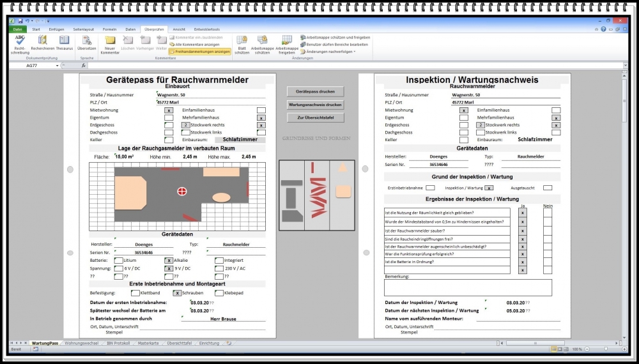Click Arbeitsmappe schützen icon

coord(262,43)
